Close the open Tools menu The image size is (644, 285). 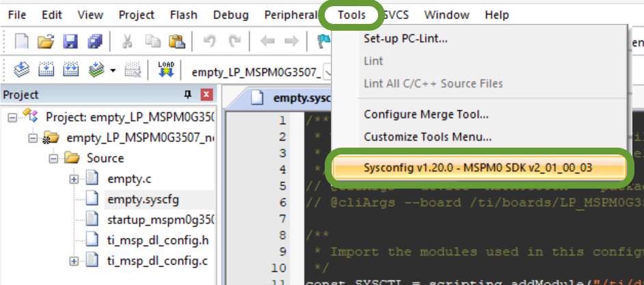[351, 15]
